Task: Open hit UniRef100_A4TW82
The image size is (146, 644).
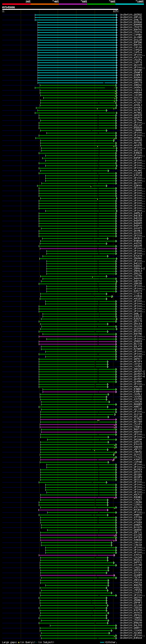Action: 131,113
